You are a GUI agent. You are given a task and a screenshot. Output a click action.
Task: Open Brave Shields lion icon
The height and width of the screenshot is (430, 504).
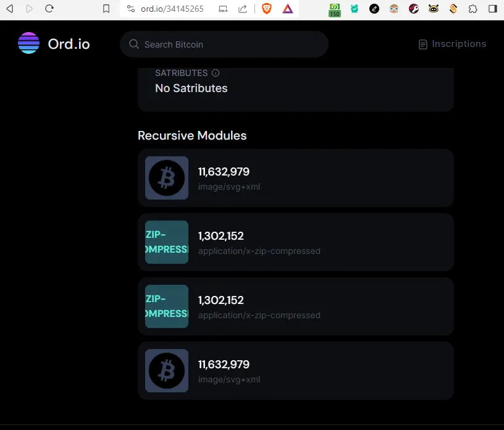coord(266,9)
